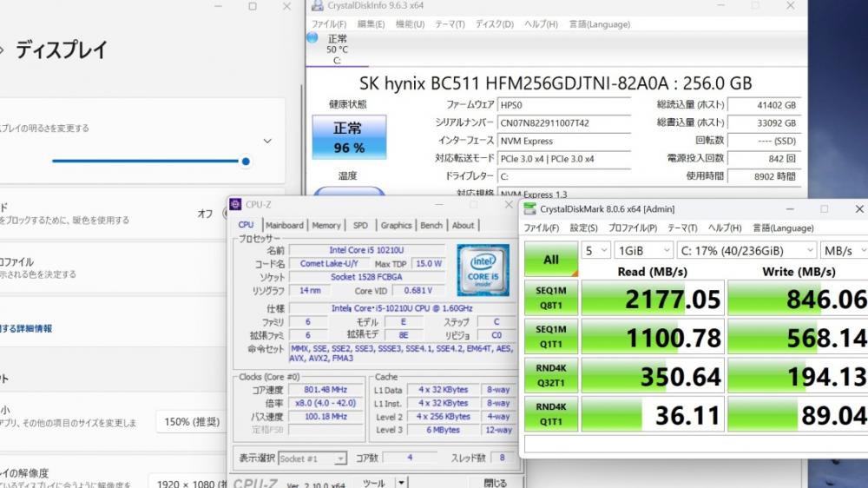This screenshot has width=868, height=488.
Task: Open the 詳細情報 link in display settings
Action: coord(26,328)
